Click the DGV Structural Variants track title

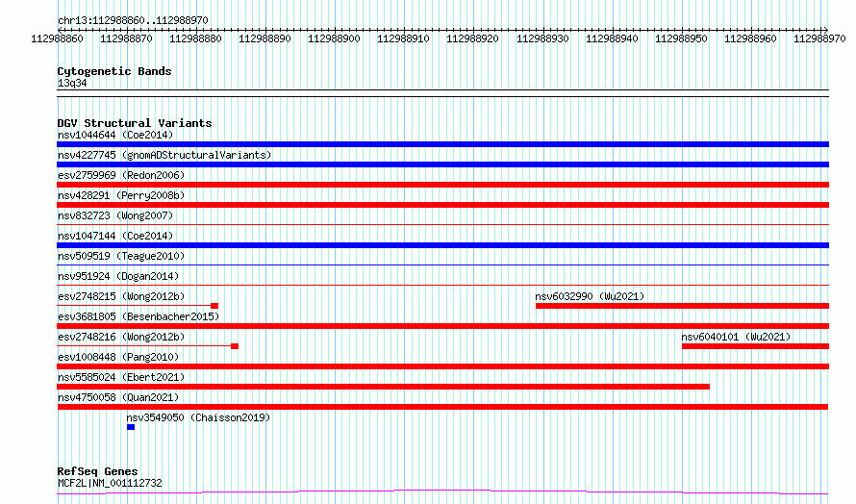135,123
